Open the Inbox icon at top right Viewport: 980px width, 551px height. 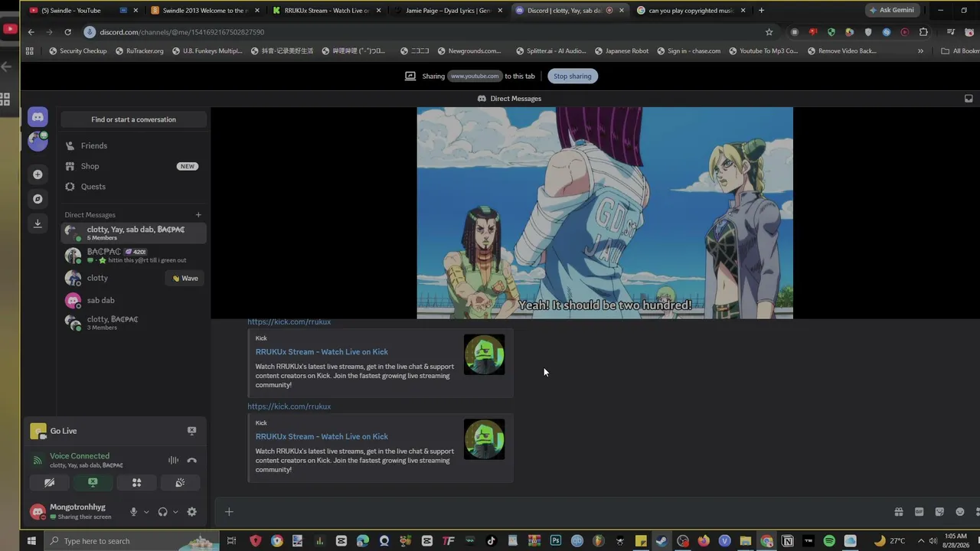click(969, 99)
